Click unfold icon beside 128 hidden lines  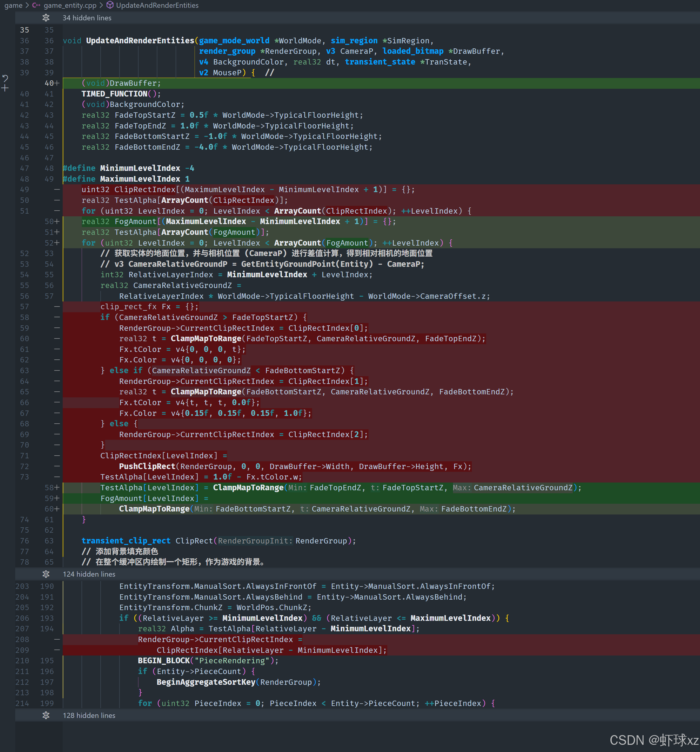click(46, 715)
